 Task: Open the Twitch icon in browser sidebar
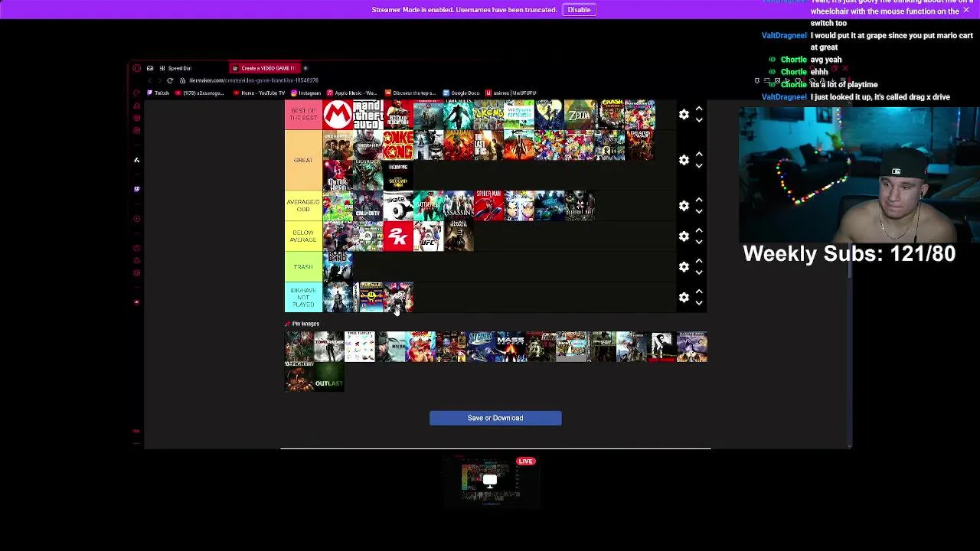point(137,188)
